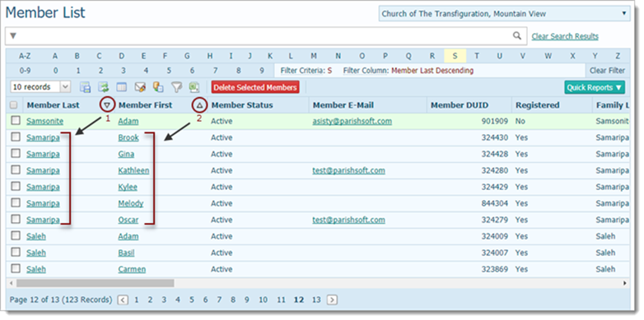The height and width of the screenshot is (320, 644).
Task: Click Registered column header
Action: pyautogui.click(x=537, y=105)
